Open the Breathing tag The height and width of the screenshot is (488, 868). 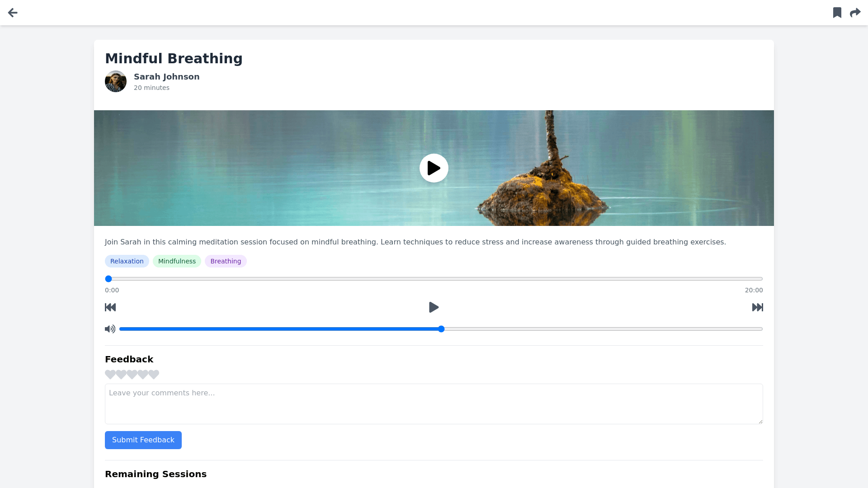(x=226, y=261)
